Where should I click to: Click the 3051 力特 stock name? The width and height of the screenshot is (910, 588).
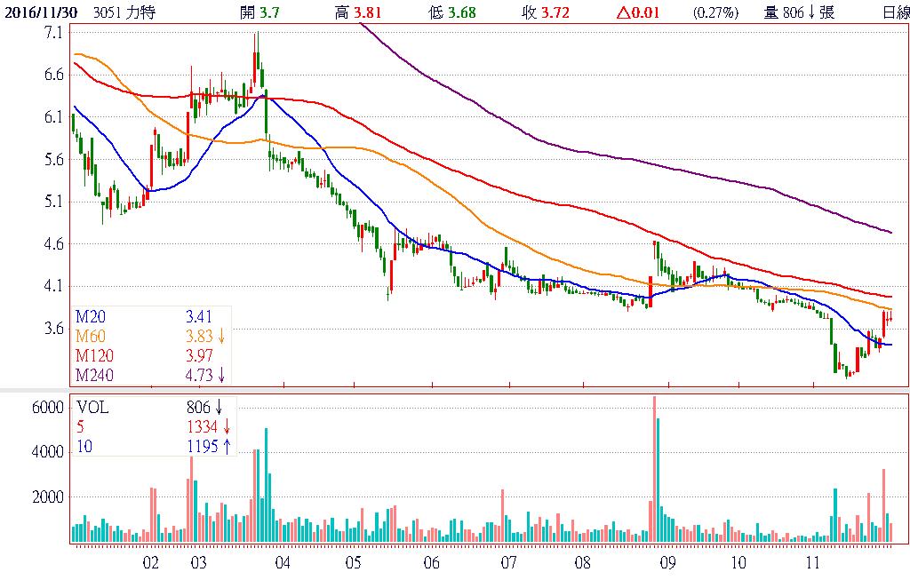123,12
